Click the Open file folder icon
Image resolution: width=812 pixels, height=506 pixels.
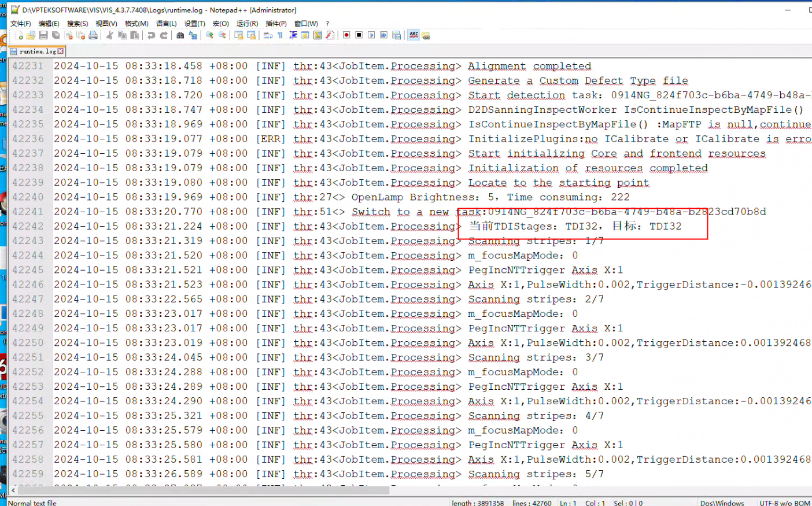31,35
